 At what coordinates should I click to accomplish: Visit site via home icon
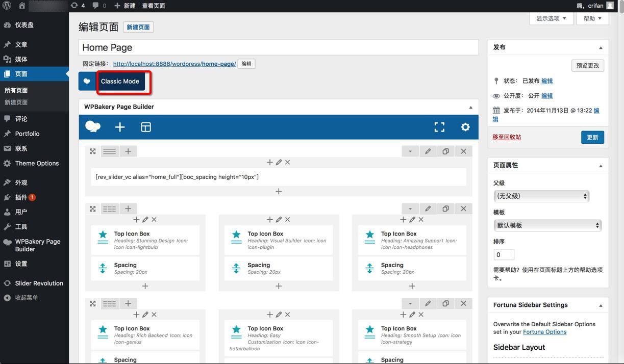pyautogui.click(x=22, y=6)
